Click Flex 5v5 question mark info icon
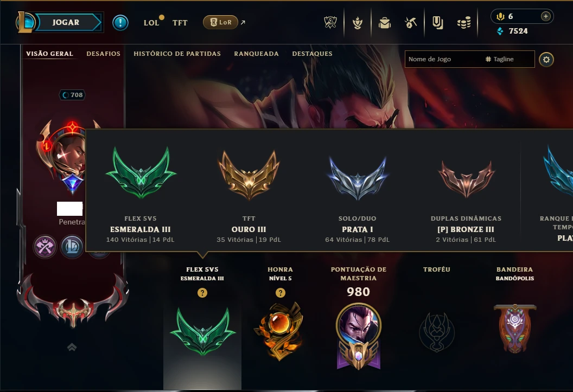 coord(202,293)
